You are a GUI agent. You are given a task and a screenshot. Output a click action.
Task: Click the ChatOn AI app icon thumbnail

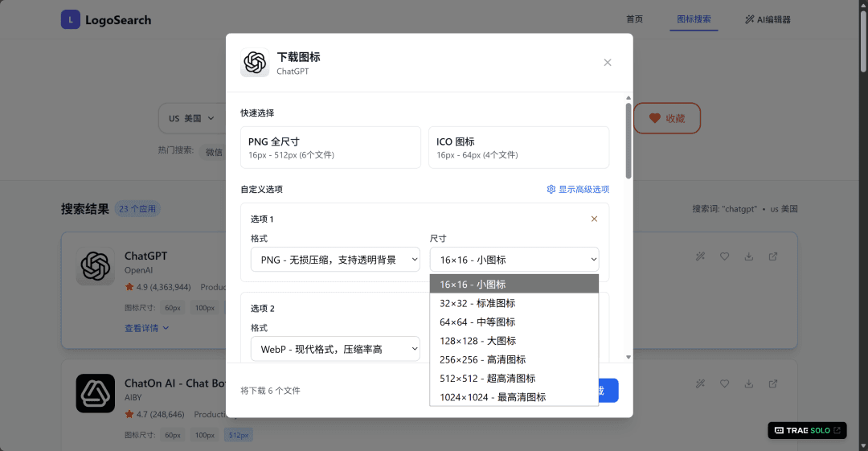(x=96, y=393)
